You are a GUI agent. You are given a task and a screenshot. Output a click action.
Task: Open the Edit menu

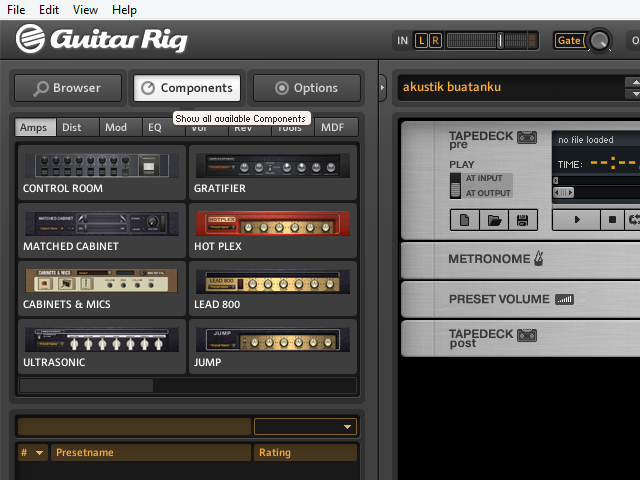49,10
